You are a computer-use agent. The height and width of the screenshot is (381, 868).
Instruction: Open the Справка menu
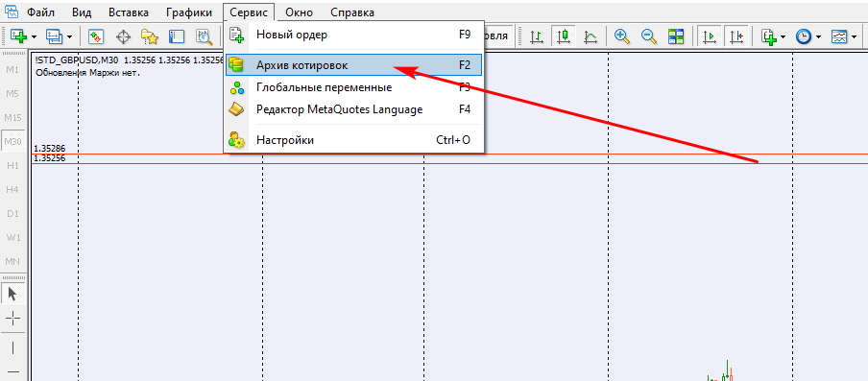click(x=352, y=12)
